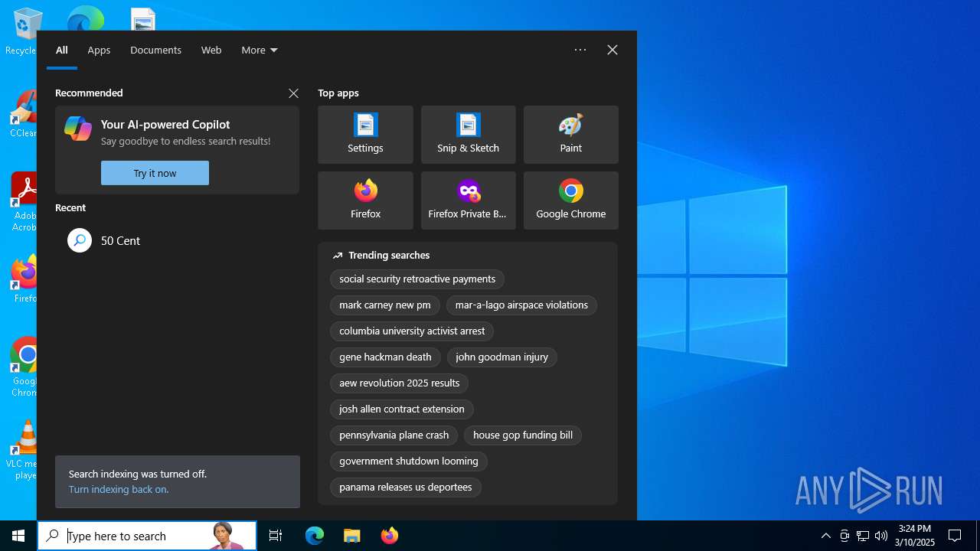Search aew revolution 2025 results

[x=400, y=383]
